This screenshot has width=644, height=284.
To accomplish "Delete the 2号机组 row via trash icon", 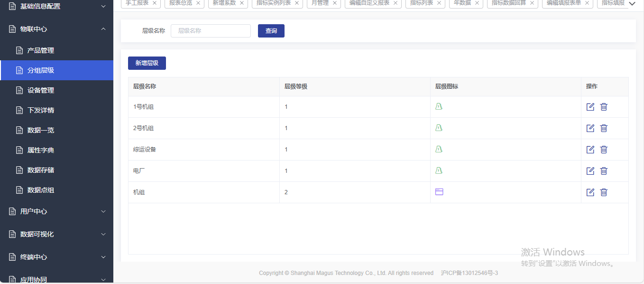I will (x=604, y=128).
